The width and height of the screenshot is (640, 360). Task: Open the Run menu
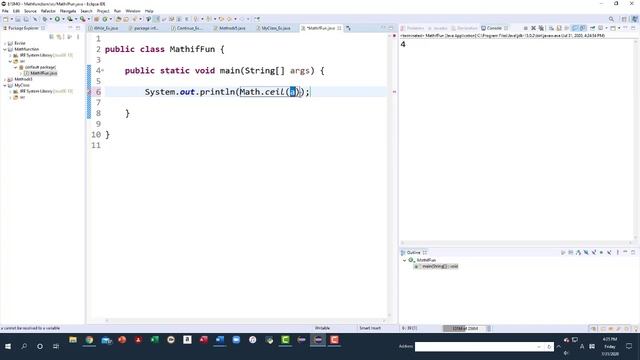tap(117, 11)
